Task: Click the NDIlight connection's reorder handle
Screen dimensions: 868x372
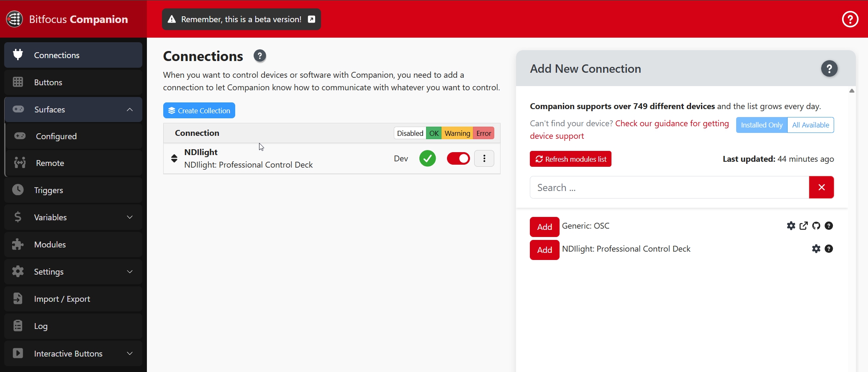Action: (x=174, y=158)
